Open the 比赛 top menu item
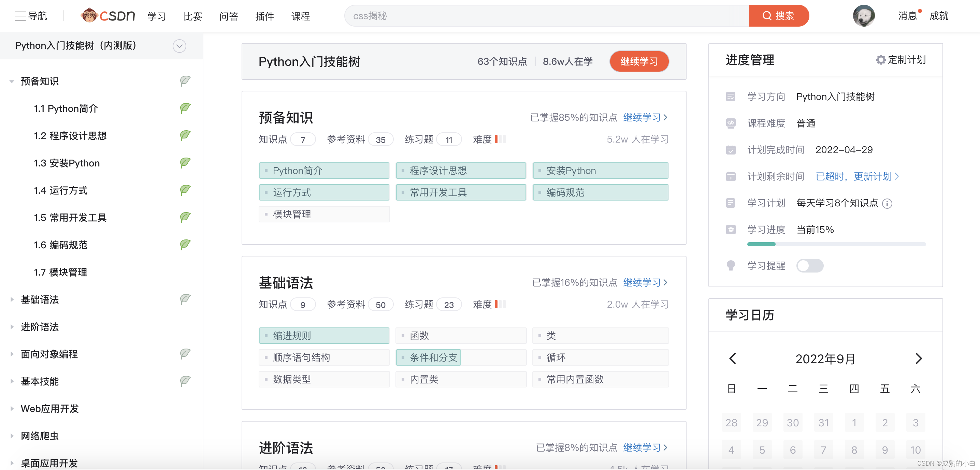The height and width of the screenshot is (470, 980). (x=192, y=16)
